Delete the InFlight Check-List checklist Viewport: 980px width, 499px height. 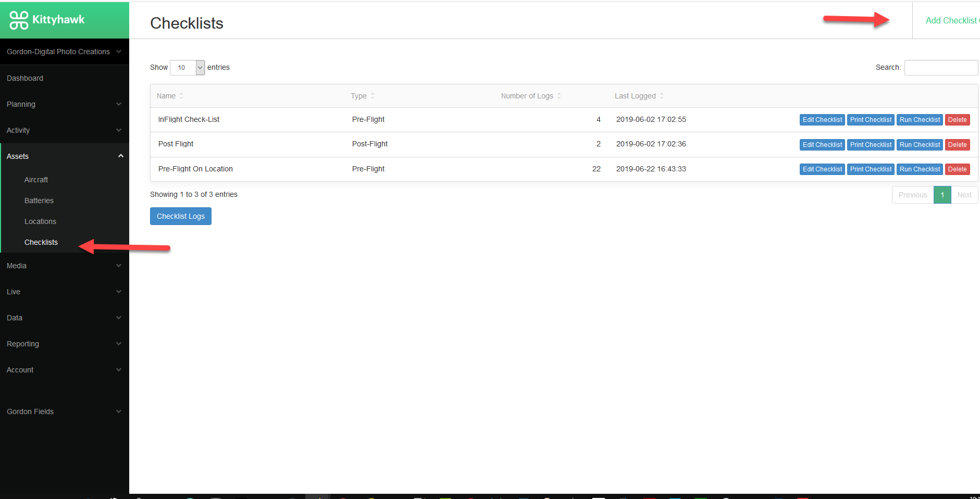(x=957, y=120)
